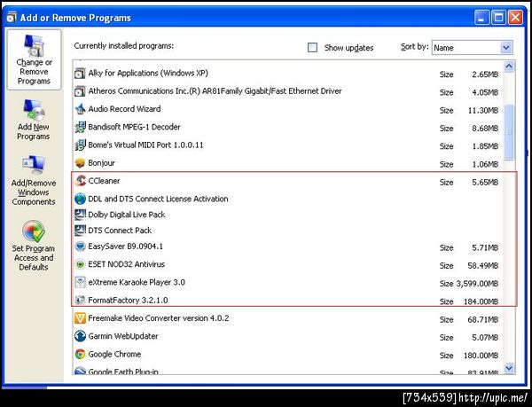Click the FormatFactory icon
Image resolution: width=532 pixels, height=407 pixels.
[x=80, y=301]
